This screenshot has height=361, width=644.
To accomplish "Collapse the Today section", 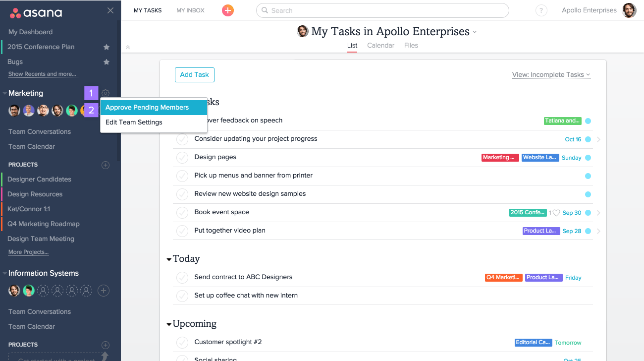I will point(169,259).
